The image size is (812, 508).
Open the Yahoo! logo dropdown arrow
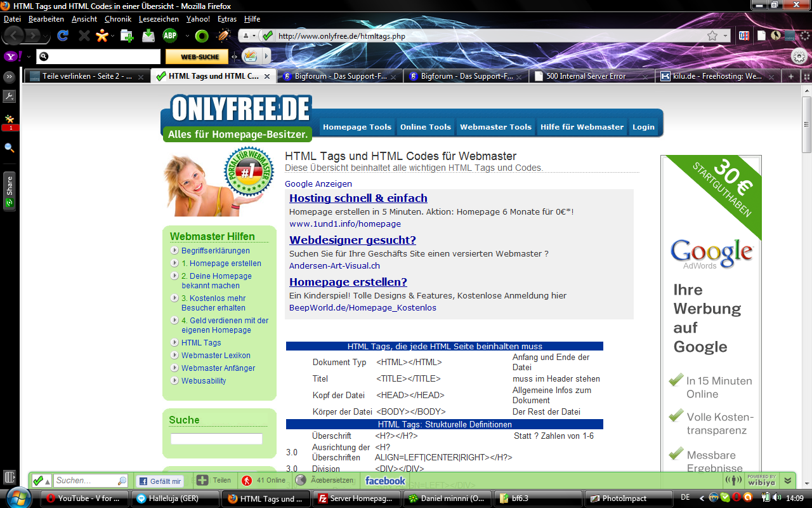coord(29,57)
